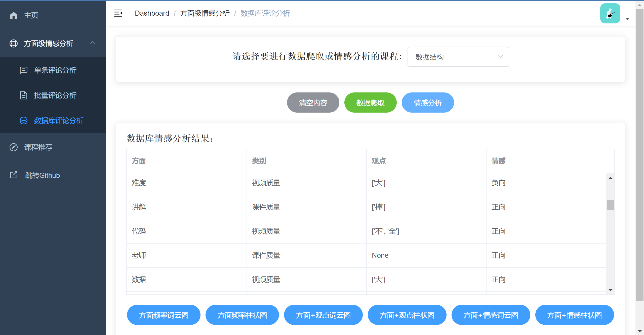The height and width of the screenshot is (335, 644).
Task: Click the user avatar image at top right
Action: (x=610, y=13)
